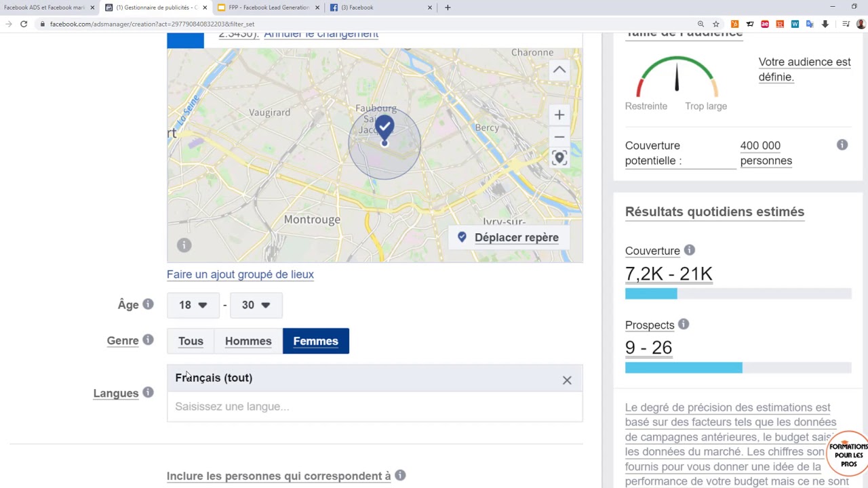Open the maximum age 30 dropdown

click(256, 305)
